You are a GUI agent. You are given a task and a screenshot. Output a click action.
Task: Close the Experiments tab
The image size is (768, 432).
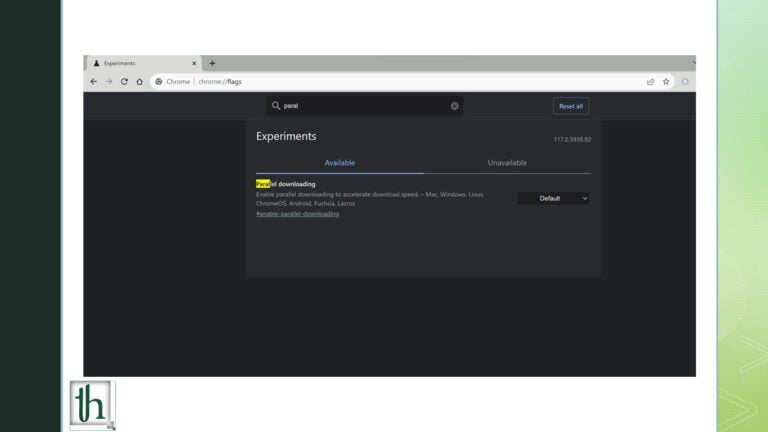coord(194,63)
